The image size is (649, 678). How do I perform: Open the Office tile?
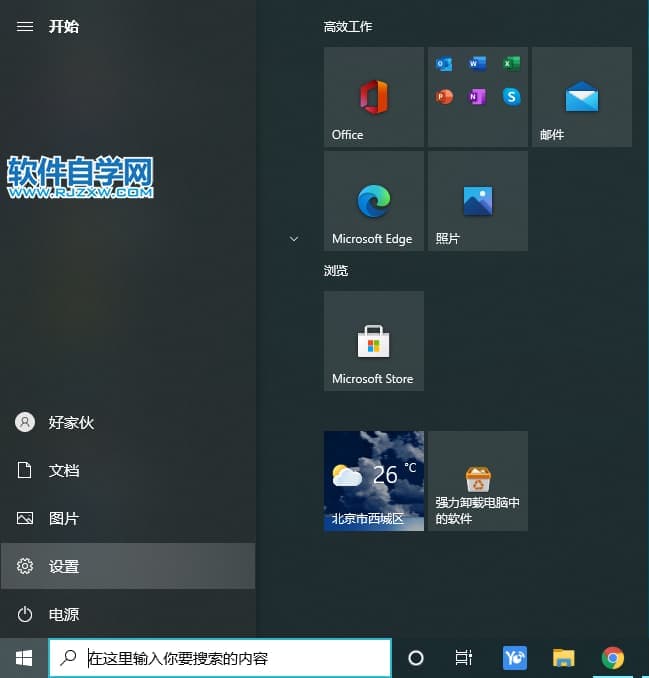click(374, 97)
